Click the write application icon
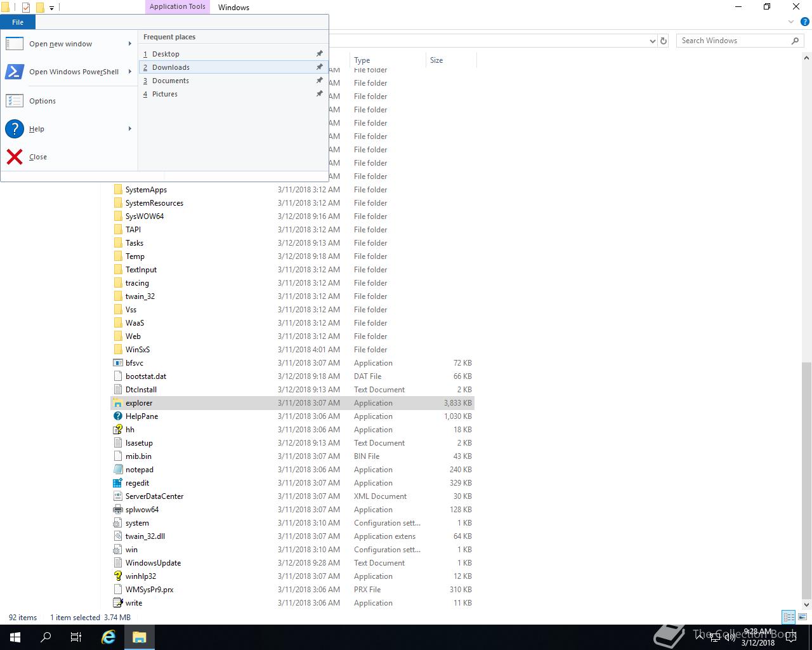Image resolution: width=812 pixels, height=650 pixels. pos(117,603)
